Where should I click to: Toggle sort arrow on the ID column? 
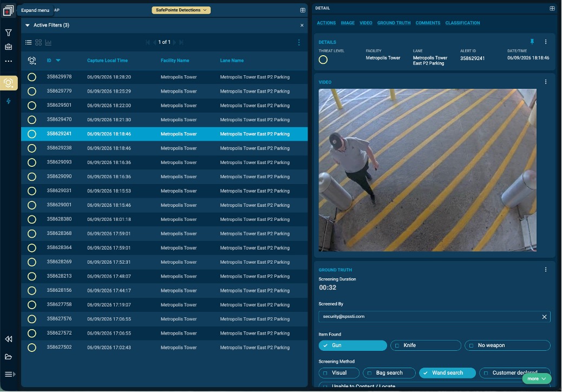point(58,61)
